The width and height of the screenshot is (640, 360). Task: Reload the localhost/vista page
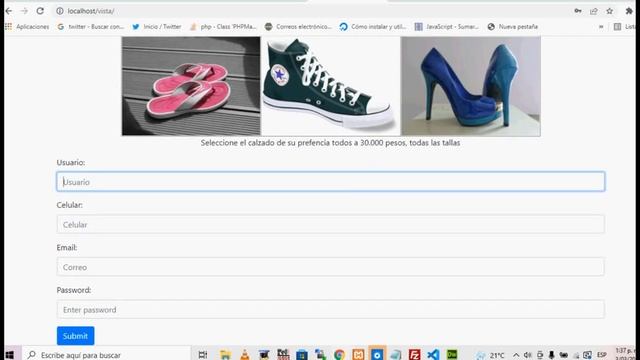coord(40,11)
